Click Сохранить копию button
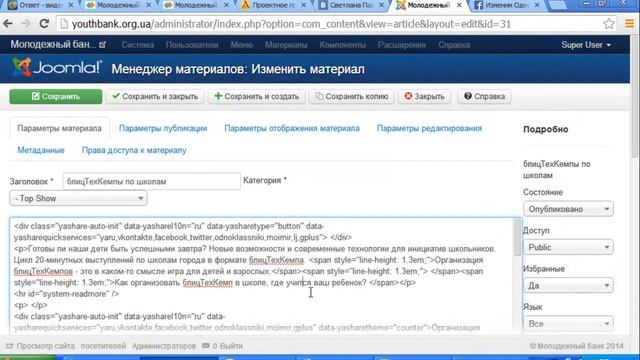 (x=351, y=96)
